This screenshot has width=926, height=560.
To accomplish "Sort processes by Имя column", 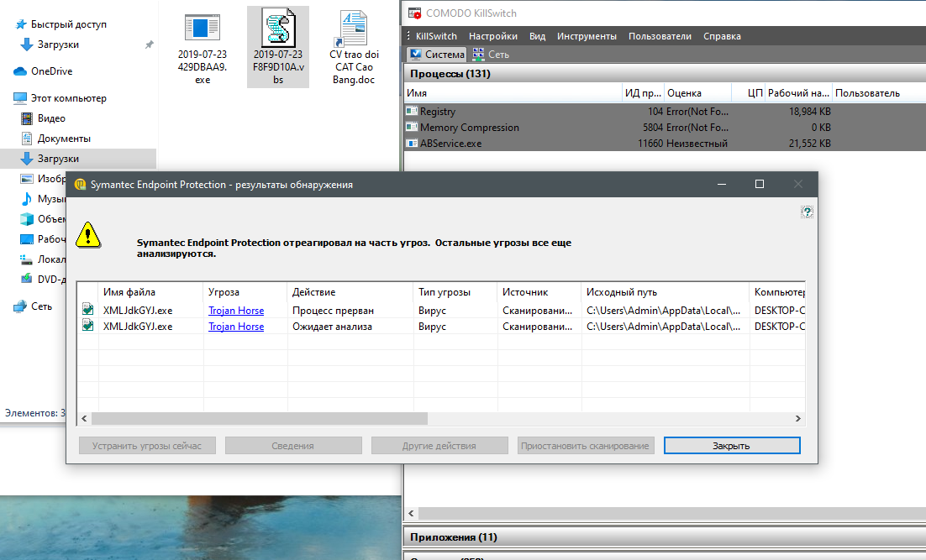I will pyautogui.click(x=513, y=93).
